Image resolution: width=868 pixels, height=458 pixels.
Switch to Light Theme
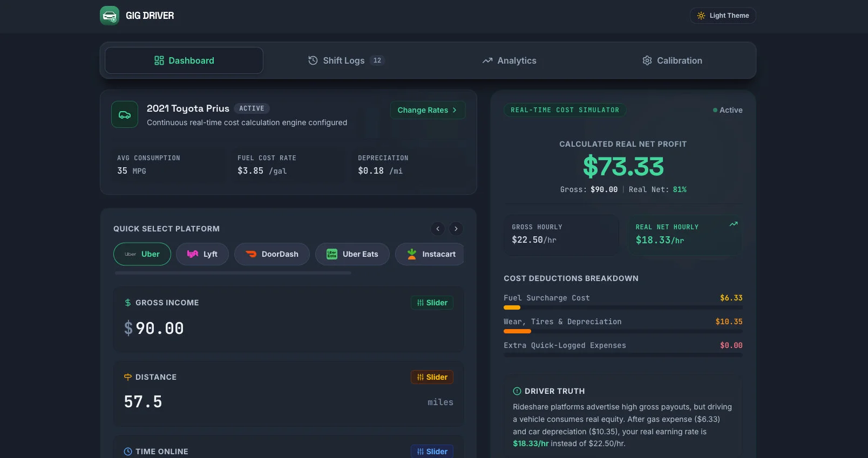click(x=723, y=16)
